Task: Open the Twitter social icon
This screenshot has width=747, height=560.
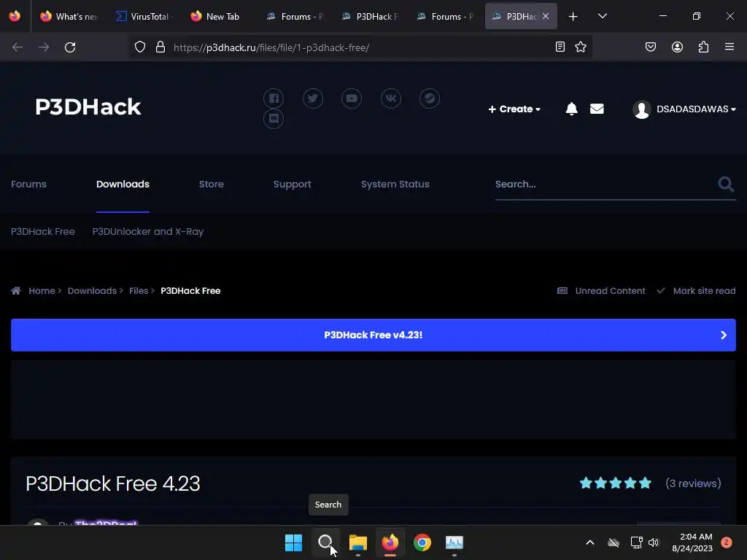Action: point(312,98)
